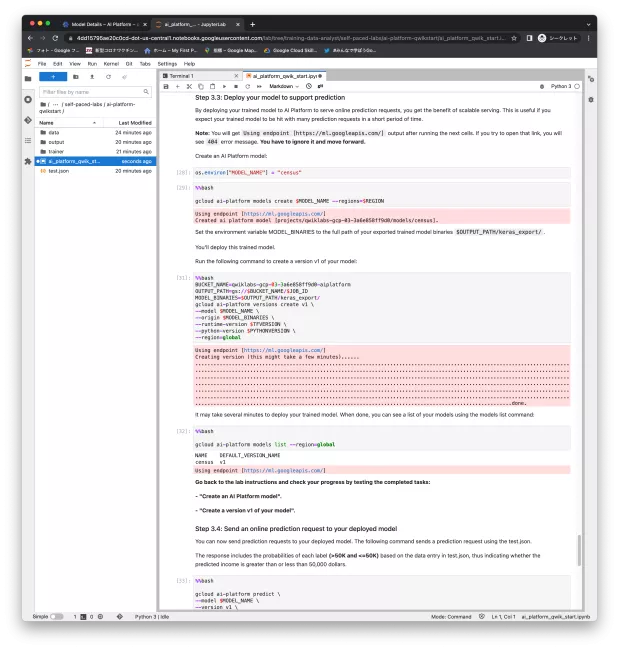Click the clock icon in notebook toolbar
Image resolution: width=619 pixels, height=650 pixels.
(309, 86)
